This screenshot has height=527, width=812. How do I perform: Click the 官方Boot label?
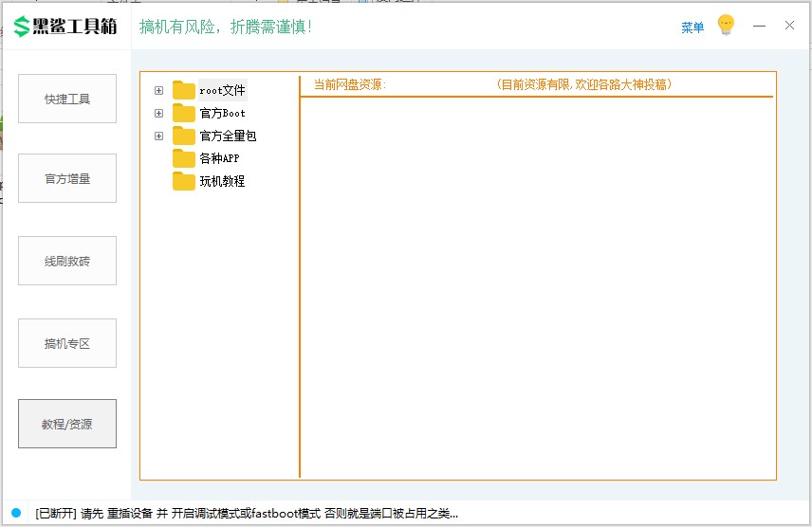pyautogui.click(x=222, y=114)
